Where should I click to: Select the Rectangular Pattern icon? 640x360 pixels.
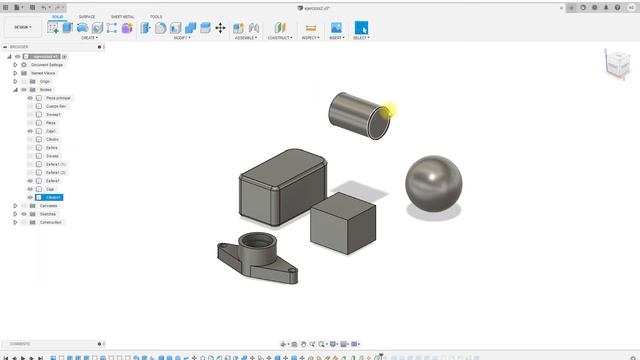click(x=112, y=28)
